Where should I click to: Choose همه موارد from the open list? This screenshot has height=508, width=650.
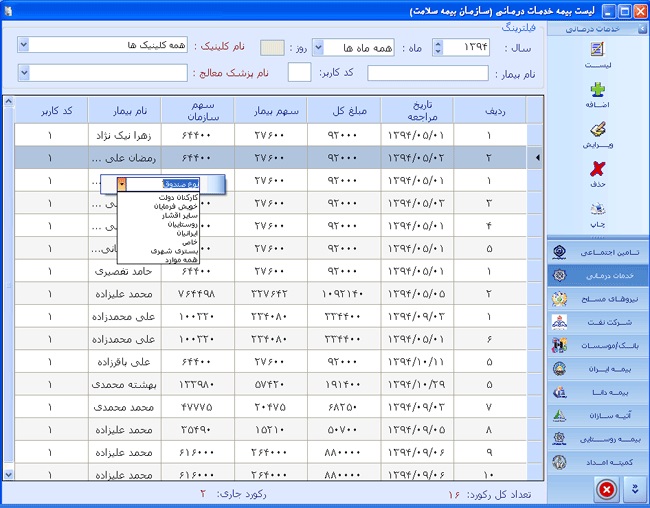click(181, 260)
